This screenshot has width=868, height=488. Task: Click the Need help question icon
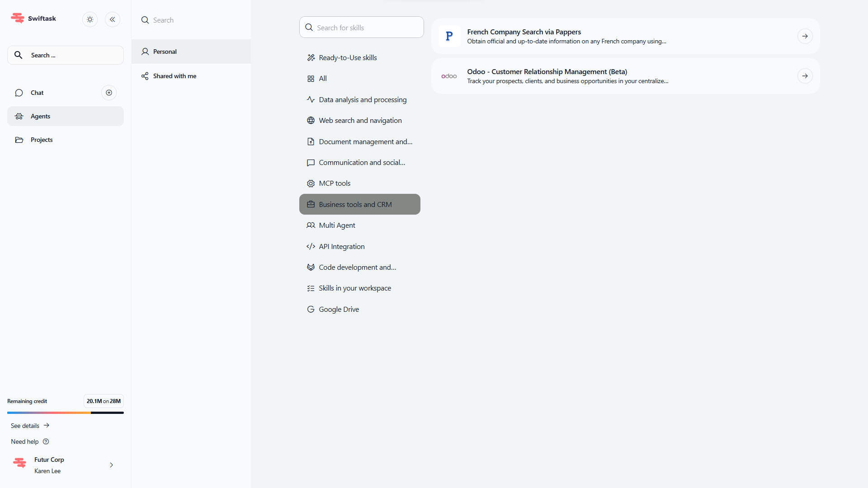point(46,441)
